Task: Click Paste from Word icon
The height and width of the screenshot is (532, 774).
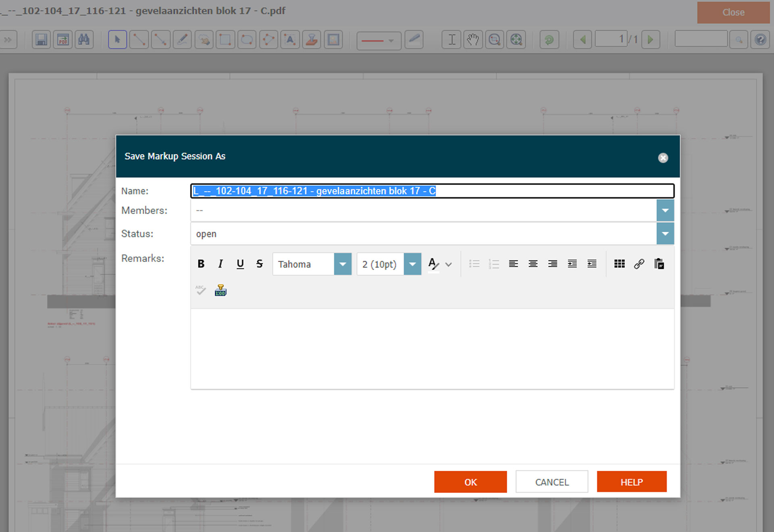Action: click(x=659, y=264)
